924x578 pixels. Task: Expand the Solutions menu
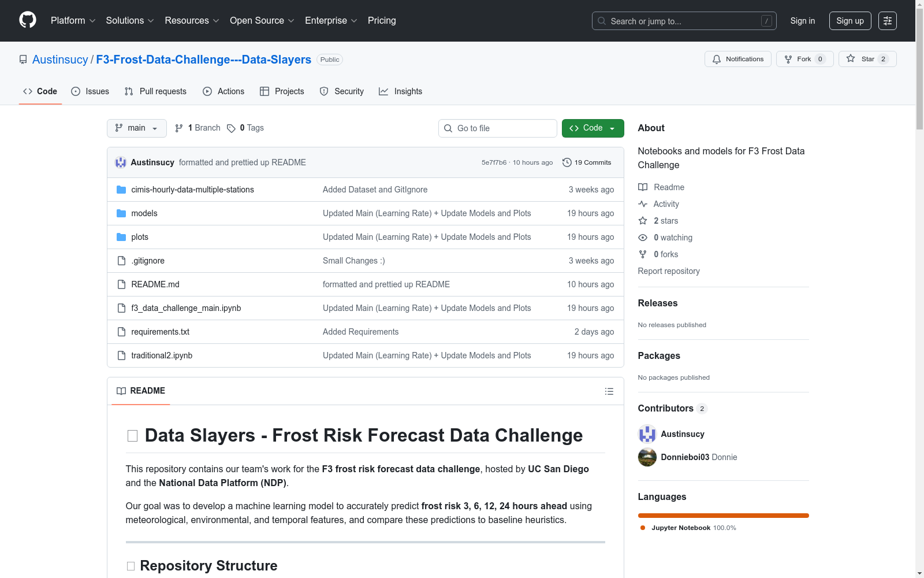(x=130, y=20)
